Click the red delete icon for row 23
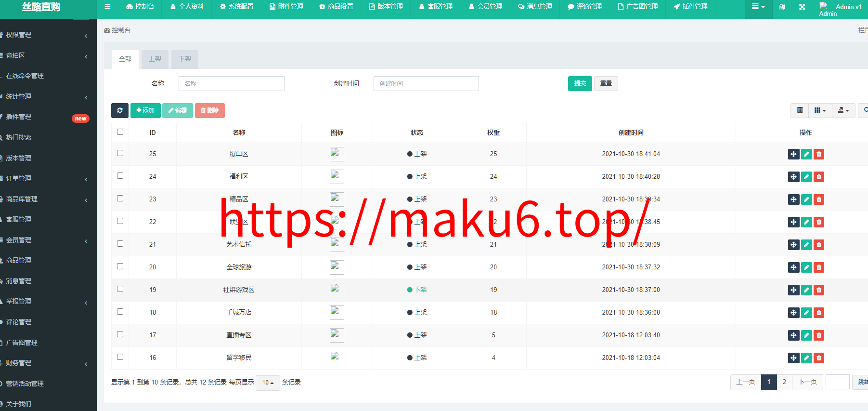This screenshot has width=868, height=411. click(819, 199)
